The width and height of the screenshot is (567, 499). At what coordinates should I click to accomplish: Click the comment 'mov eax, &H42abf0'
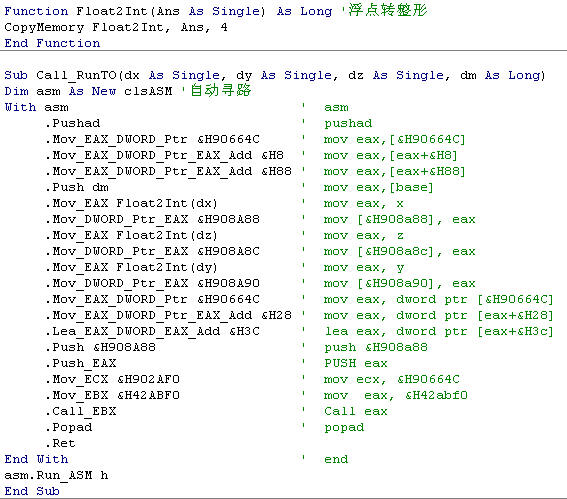click(396, 395)
